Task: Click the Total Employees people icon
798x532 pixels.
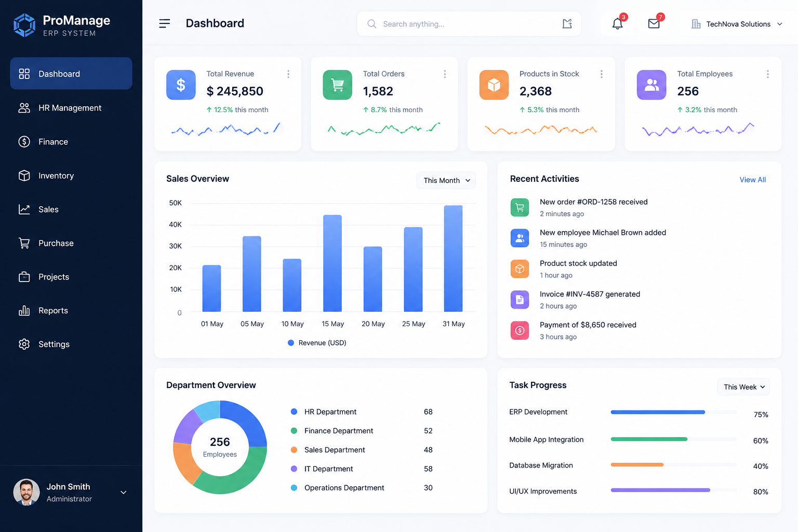Action: tap(651, 85)
